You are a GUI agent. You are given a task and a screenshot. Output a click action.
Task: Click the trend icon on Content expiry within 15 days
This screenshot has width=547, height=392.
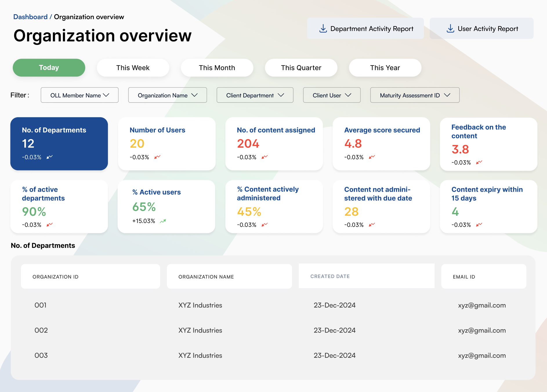pos(479,224)
